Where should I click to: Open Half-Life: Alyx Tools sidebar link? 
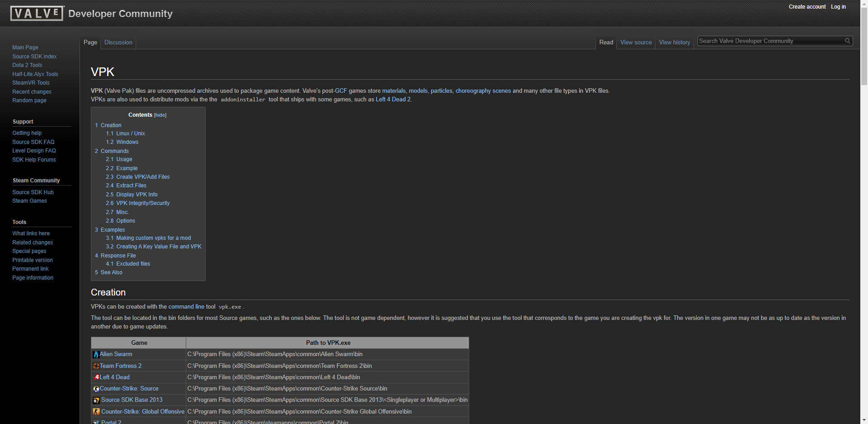(x=35, y=74)
